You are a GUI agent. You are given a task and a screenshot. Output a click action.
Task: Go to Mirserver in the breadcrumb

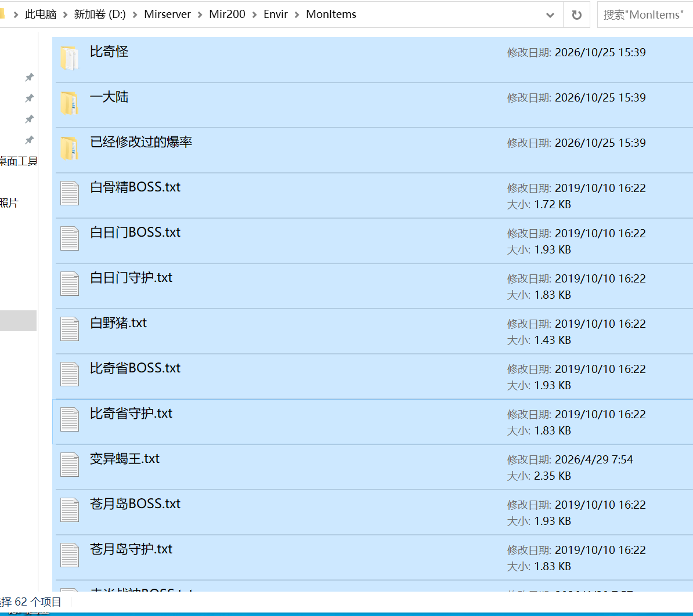[168, 15]
